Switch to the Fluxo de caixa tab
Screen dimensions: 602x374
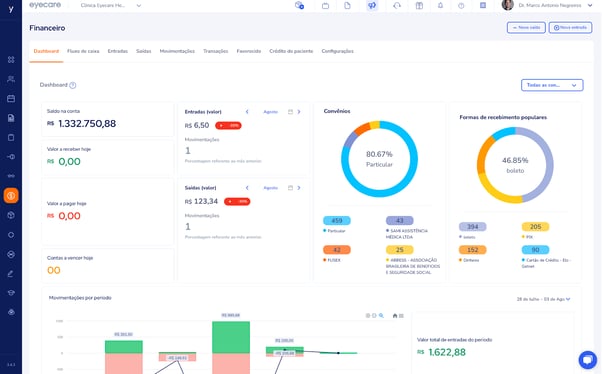[x=83, y=51]
